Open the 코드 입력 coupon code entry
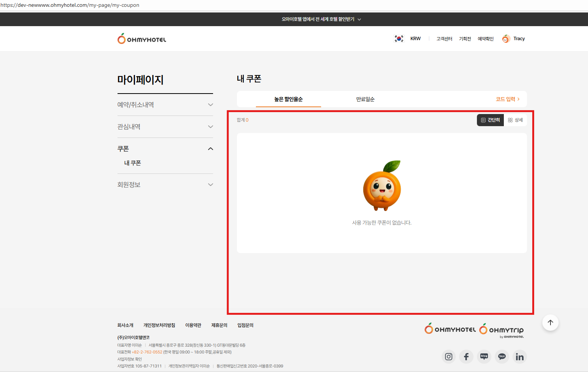Image resolution: width=588 pixels, height=372 pixels. 508,99
